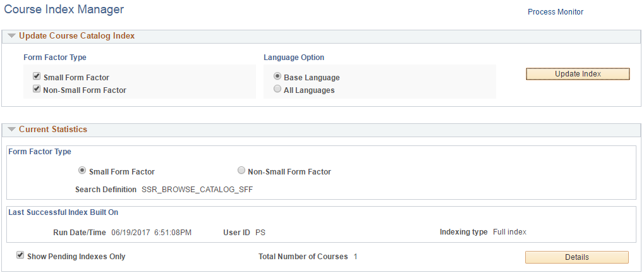Click the Last Successful Index Built On heading

tap(63, 212)
